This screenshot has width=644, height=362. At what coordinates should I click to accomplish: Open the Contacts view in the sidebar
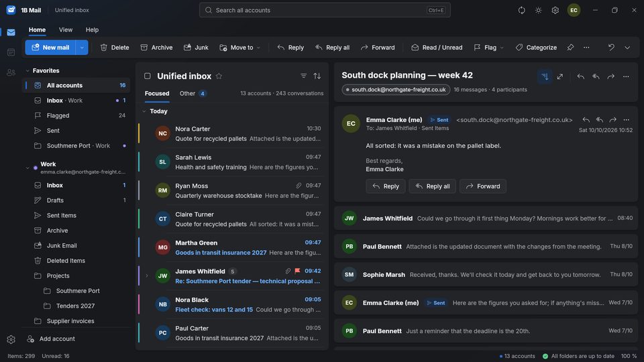(x=11, y=72)
